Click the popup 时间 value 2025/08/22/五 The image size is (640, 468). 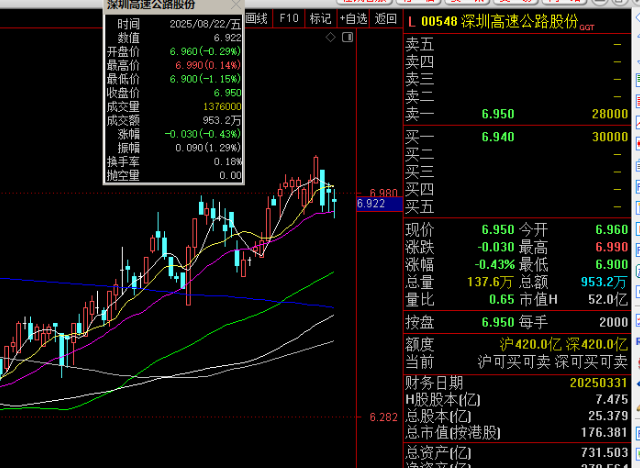tap(205, 24)
